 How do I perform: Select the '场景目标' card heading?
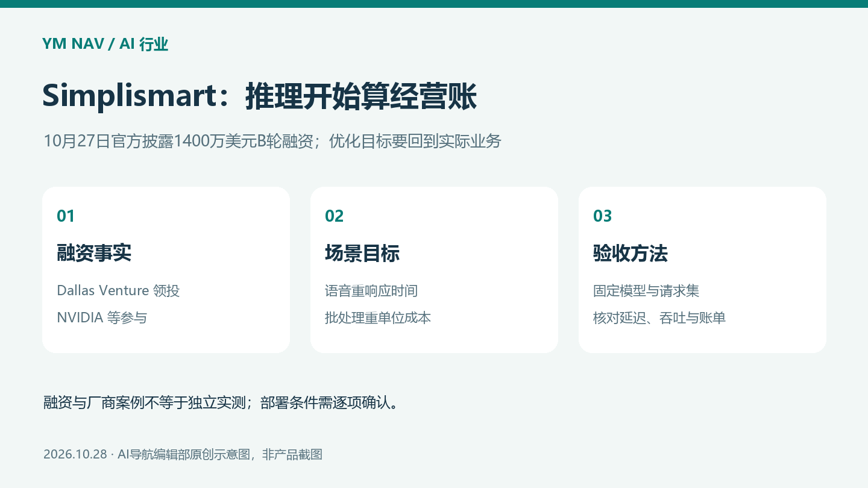[x=362, y=254]
